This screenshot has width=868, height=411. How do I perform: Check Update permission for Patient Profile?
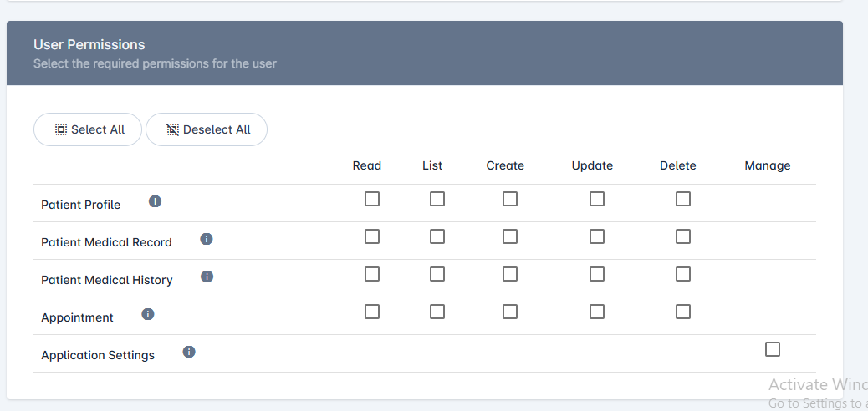(x=597, y=199)
